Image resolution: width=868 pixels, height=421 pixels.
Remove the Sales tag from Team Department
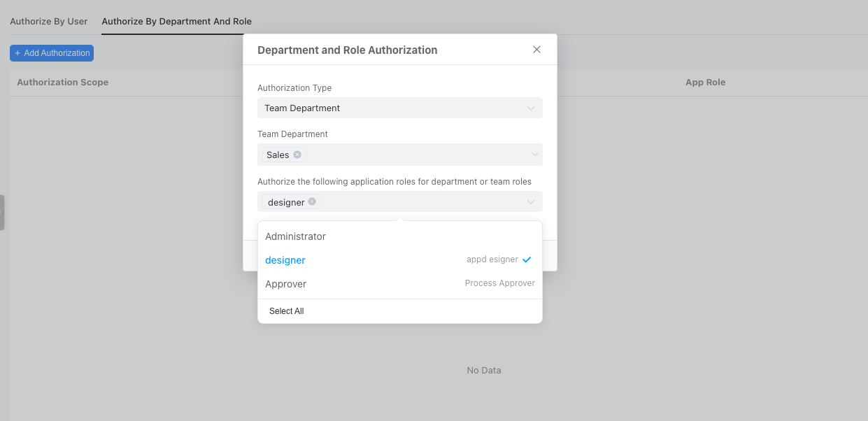pyautogui.click(x=297, y=155)
